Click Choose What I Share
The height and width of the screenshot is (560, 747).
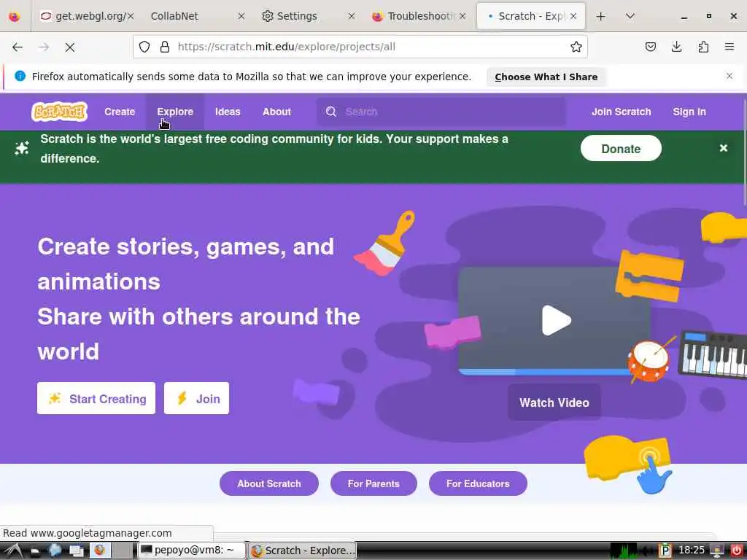[546, 77]
